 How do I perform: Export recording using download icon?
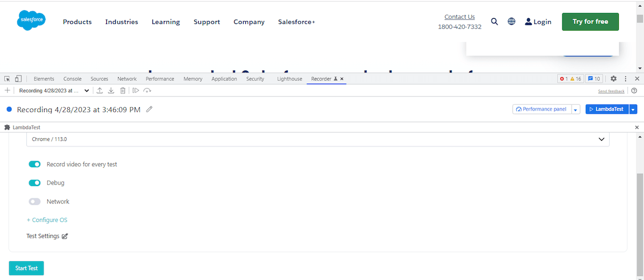pyautogui.click(x=111, y=91)
